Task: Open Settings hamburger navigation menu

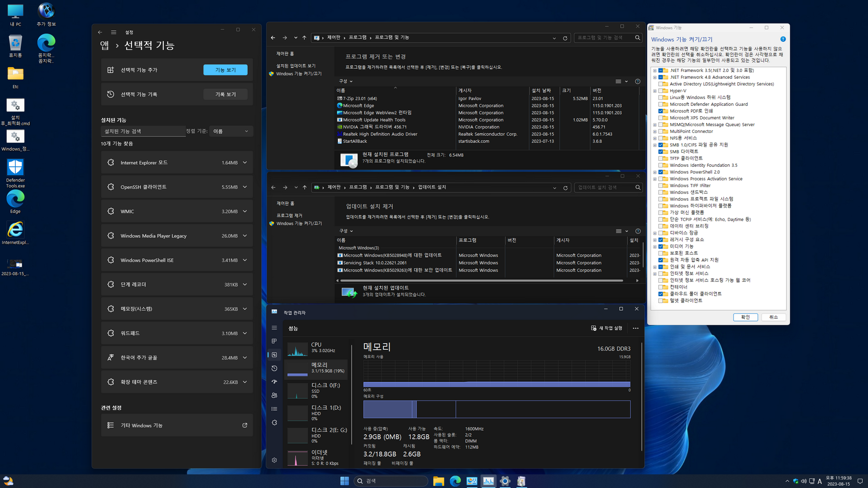Action: pos(114,32)
